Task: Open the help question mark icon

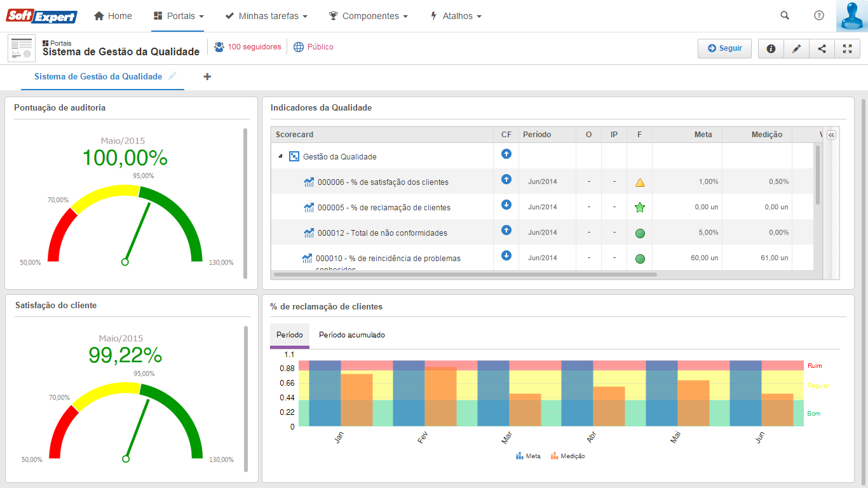Action: click(819, 16)
